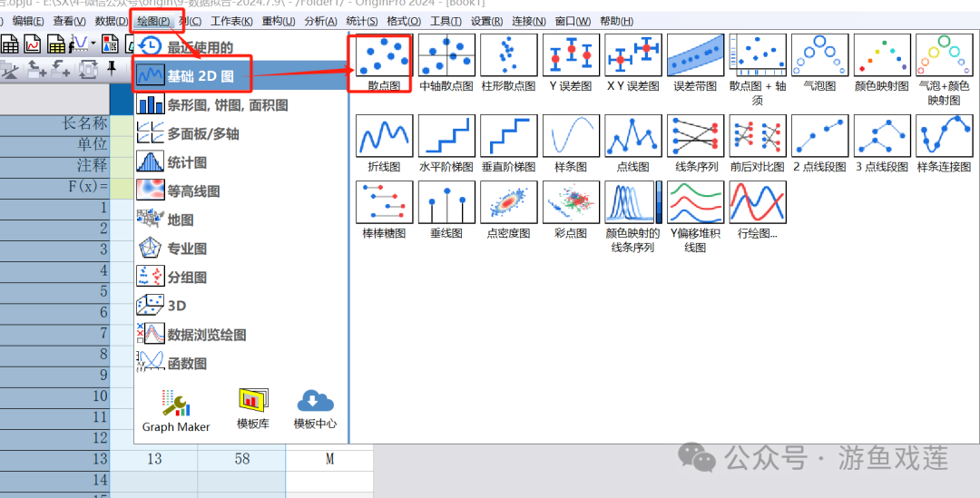The image size is (980, 498).
Task: Open the 连接(N) menu
Action: (529, 21)
